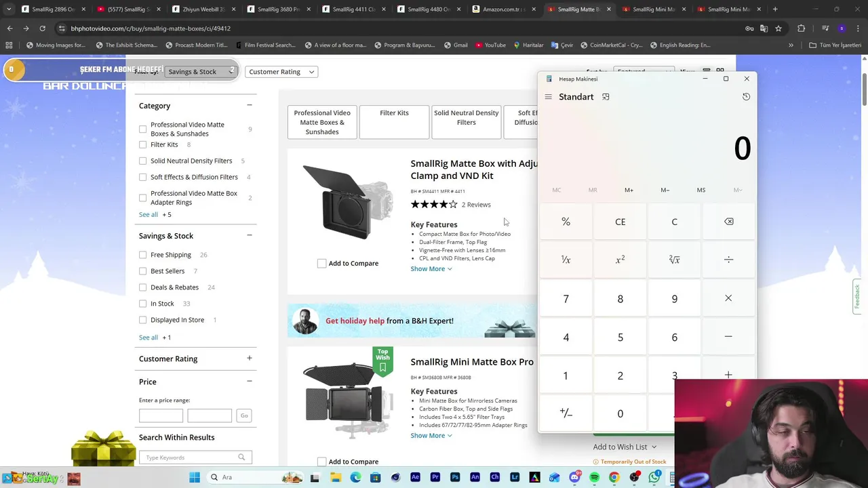Check the In Stock checkbox

point(142,304)
